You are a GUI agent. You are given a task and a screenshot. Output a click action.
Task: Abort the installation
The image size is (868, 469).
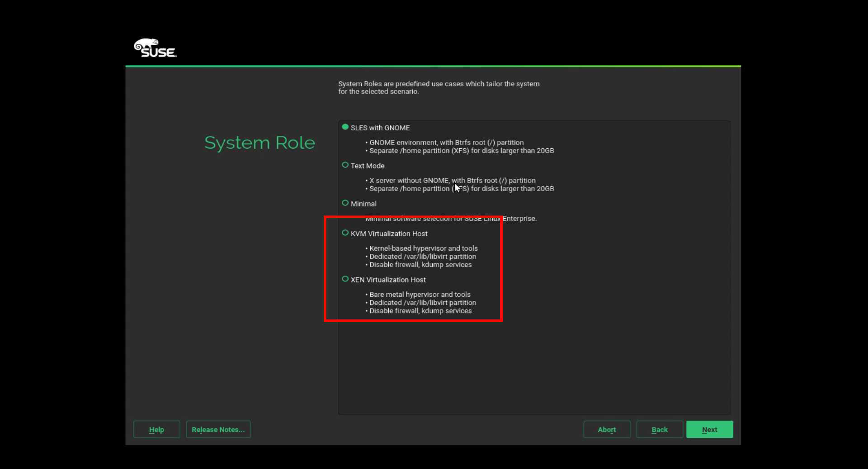pos(607,430)
